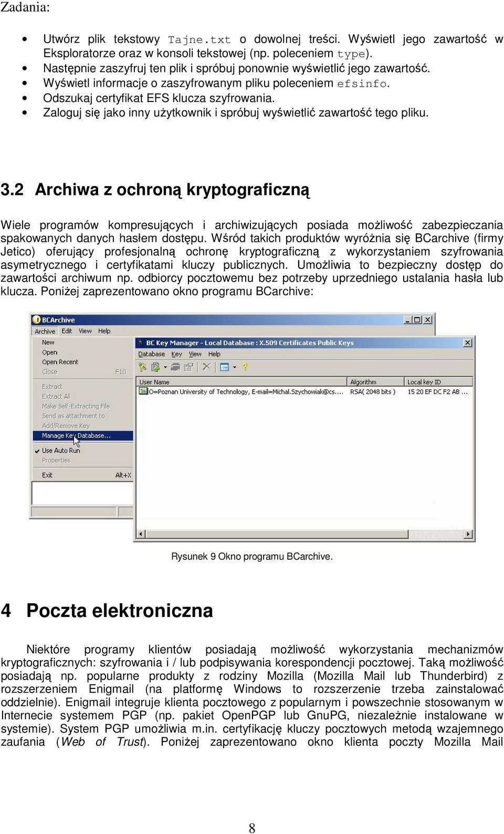
Task: Sort by the Algorithm column header
Action: (x=375, y=382)
